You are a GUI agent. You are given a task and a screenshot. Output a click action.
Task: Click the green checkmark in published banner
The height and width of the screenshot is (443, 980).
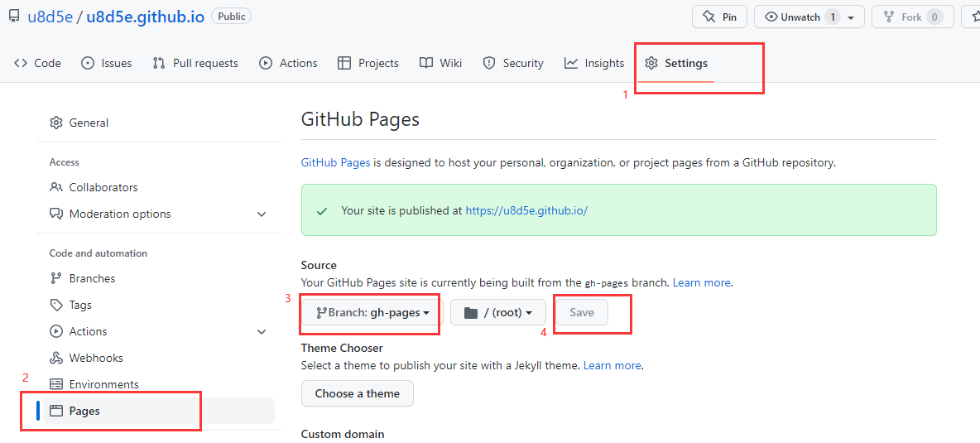click(322, 211)
